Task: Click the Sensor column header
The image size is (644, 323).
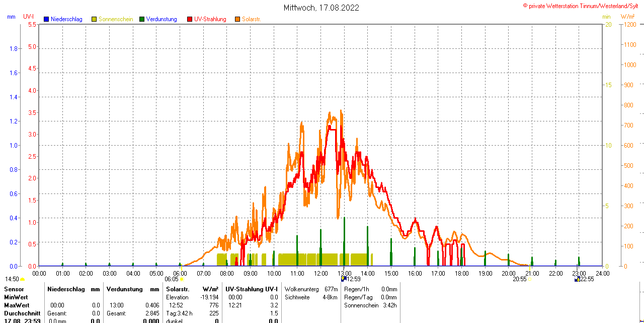Action: pos(14,289)
